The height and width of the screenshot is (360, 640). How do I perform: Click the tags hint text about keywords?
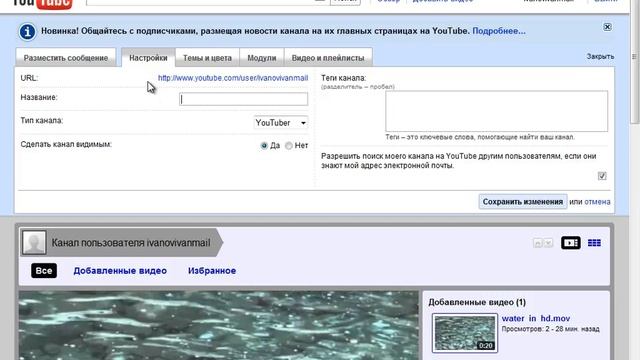(x=480, y=137)
